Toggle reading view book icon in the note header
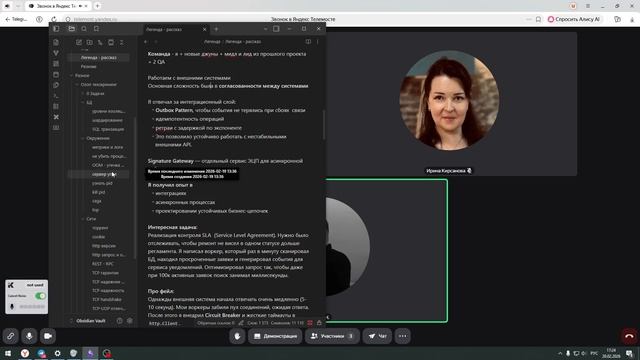Image resolution: width=640 pixels, height=360 pixels. click(x=308, y=42)
